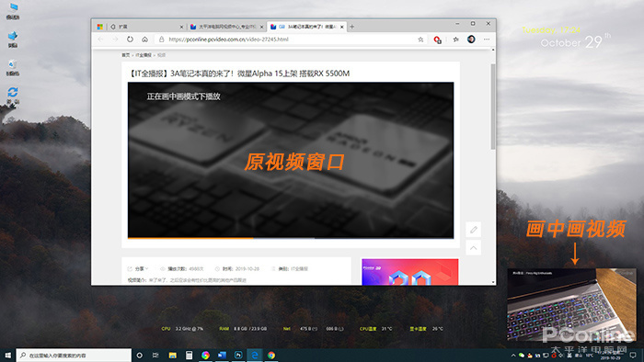The height and width of the screenshot is (362, 644).
Task: Open Photoshop from the taskbar
Action: click(238, 355)
